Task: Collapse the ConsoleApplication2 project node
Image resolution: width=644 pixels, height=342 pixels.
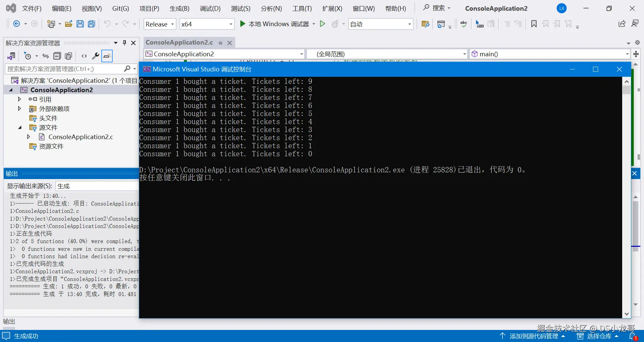Action: (11, 90)
